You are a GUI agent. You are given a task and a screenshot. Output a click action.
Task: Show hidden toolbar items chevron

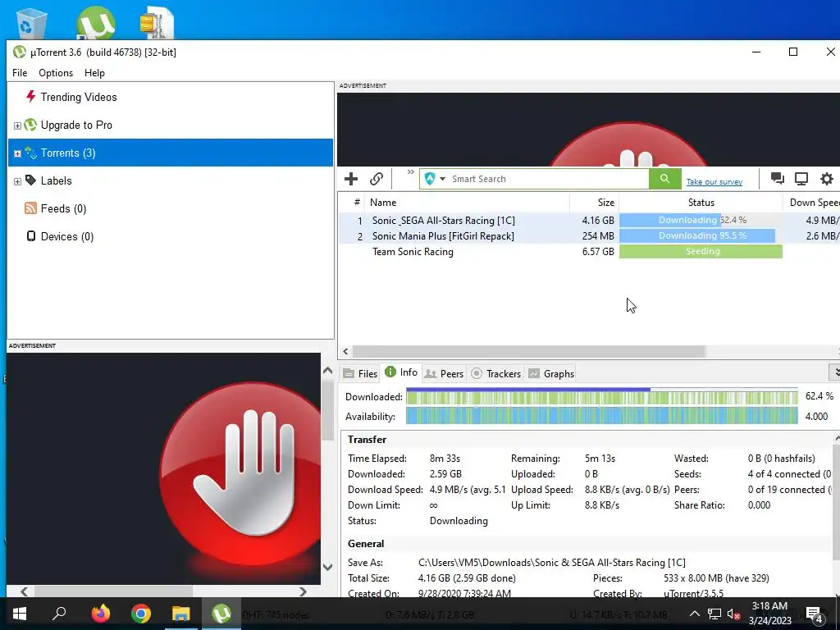click(x=410, y=172)
